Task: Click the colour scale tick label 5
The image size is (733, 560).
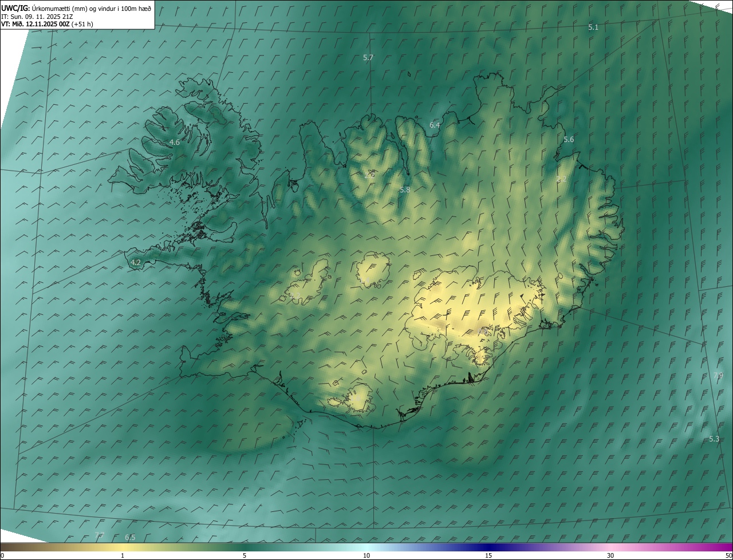Action: point(245,556)
